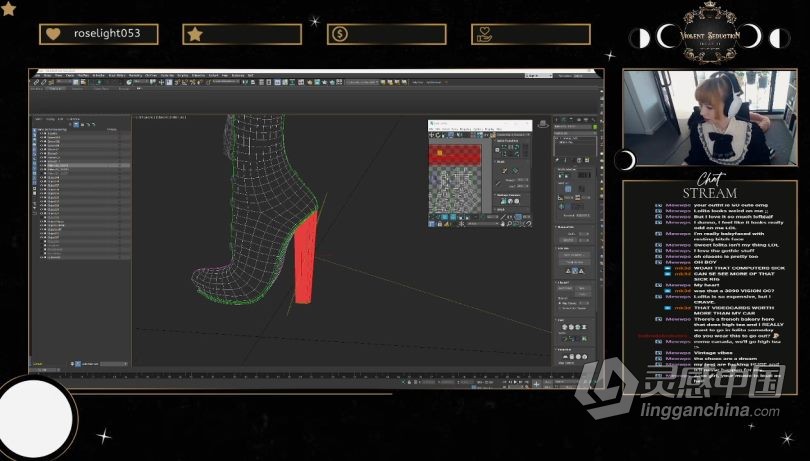Select the Vertex Color Channel radio button
This screenshot has width=810, height=461.
[559, 309]
